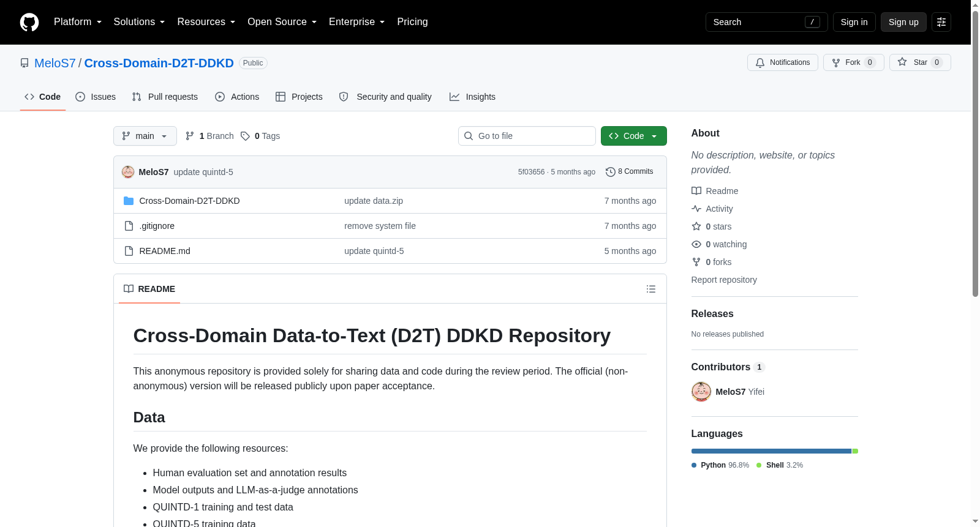This screenshot has height=527, width=980.
Task: Open commit hash 5f03656
Action: [531, 172]
